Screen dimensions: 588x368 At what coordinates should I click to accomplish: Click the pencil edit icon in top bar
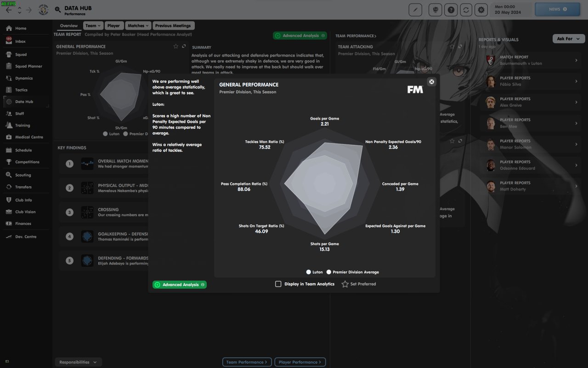(415, 9)
